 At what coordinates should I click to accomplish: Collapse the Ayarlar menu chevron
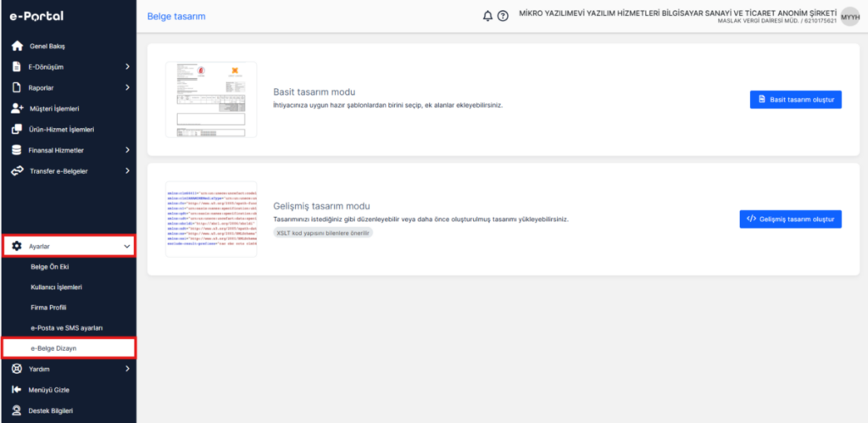(127, 247)
